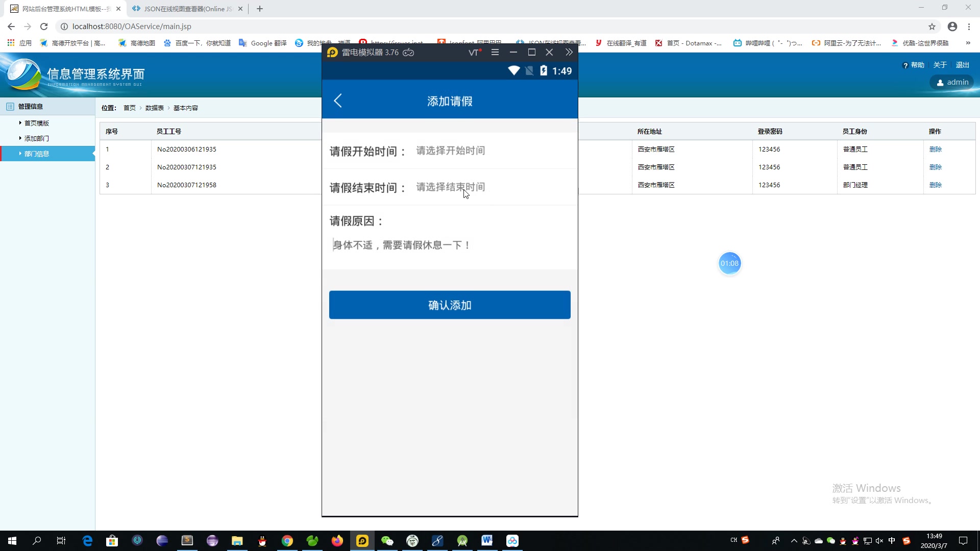Click the VT icon in emulator title bar

[x=475, y=52]
